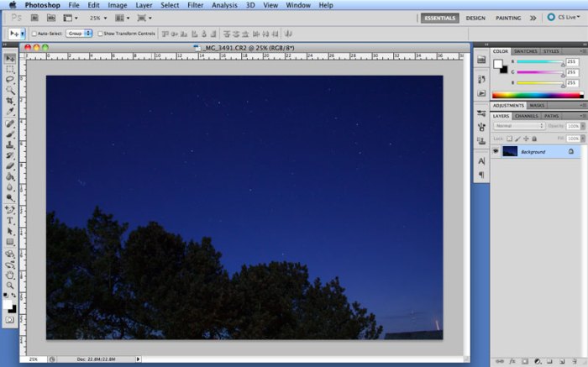
Task: Select the Clone Stamp tool
Action: 10,144
